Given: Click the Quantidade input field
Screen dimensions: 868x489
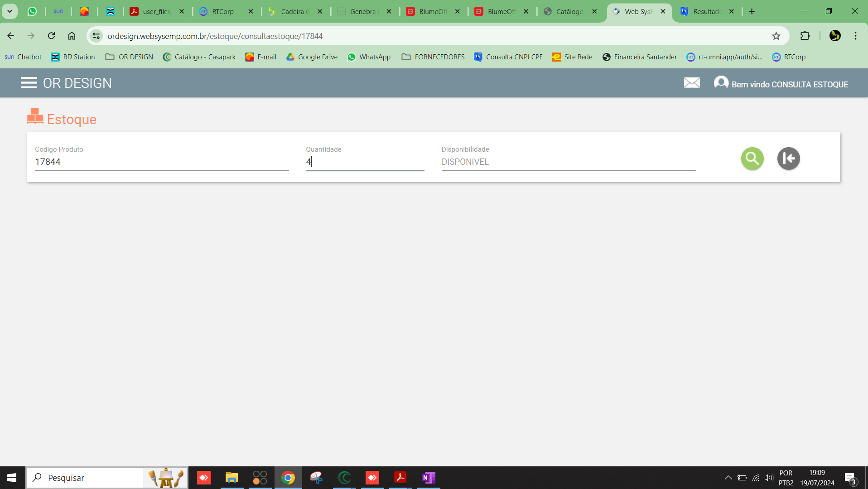Looking at the screenshot, I should [365, 162].
